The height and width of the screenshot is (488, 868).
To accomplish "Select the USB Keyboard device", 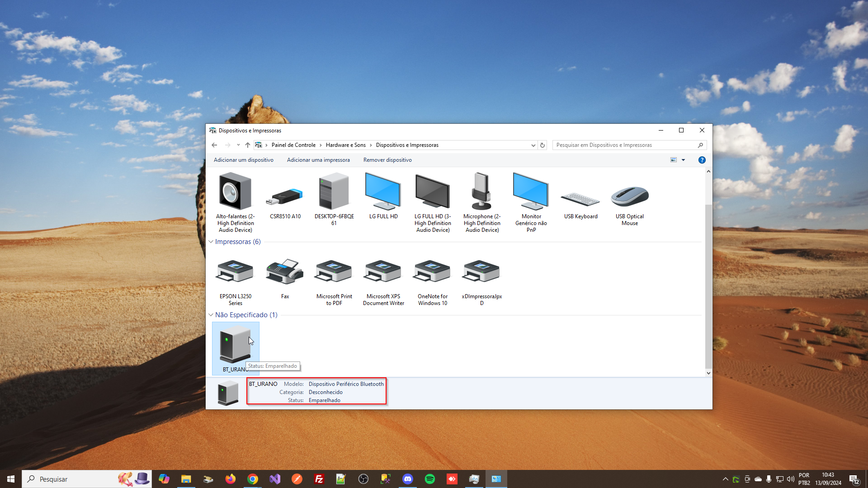I will [580, 199].
